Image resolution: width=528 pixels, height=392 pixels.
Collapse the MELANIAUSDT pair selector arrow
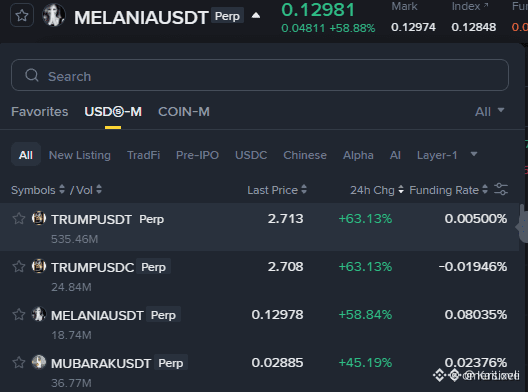256,15
